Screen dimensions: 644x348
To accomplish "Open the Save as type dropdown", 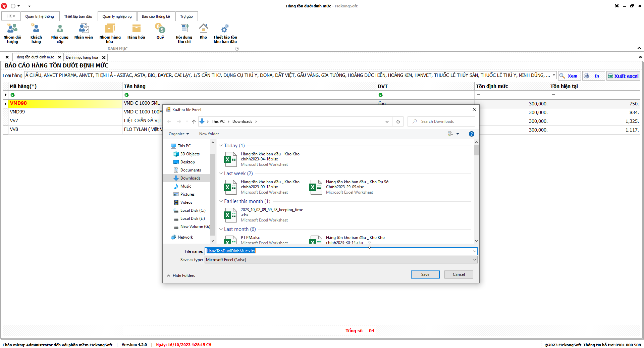I will (474, 260).
